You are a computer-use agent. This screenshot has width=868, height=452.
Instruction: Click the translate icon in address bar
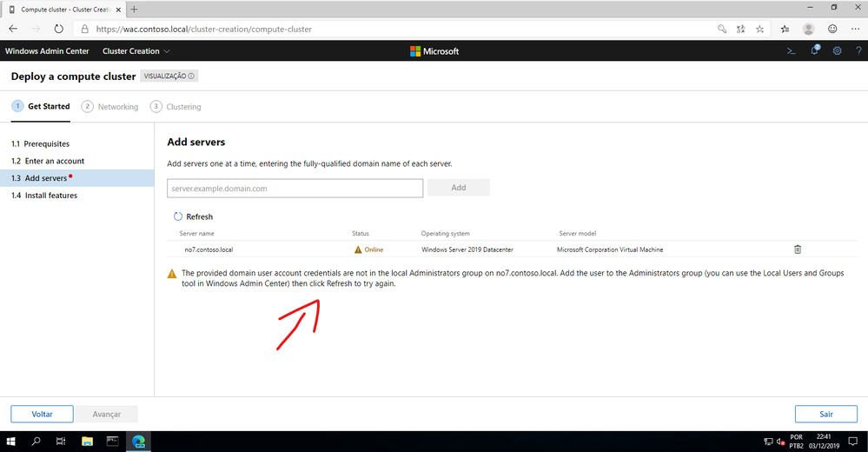[740, 29]
